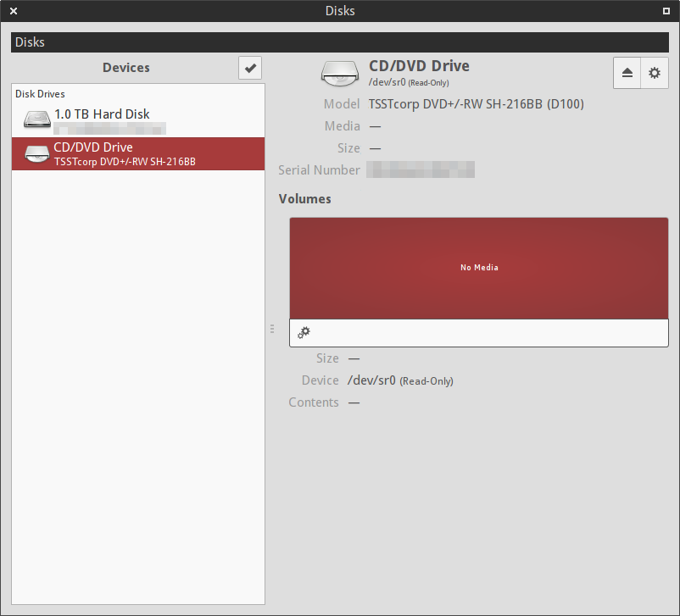Click the TSSTcorp subtitle in device list
The image size is (680, 616).
click(x=125, y=161)
